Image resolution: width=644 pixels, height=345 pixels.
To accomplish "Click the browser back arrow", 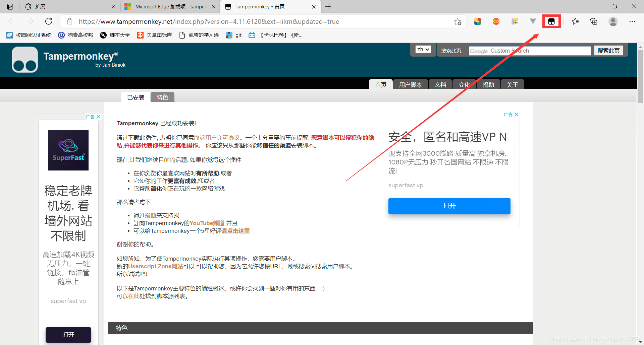I will [x=12, y=21].
